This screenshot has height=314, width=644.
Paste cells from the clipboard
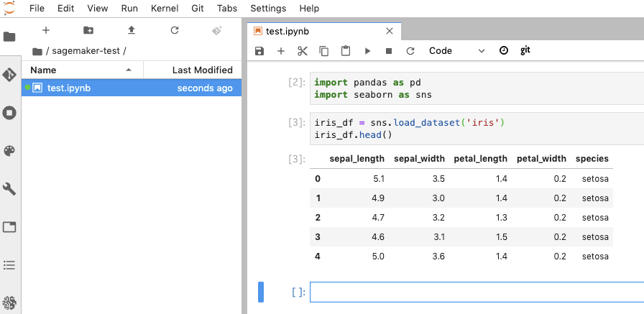point(346,51)
